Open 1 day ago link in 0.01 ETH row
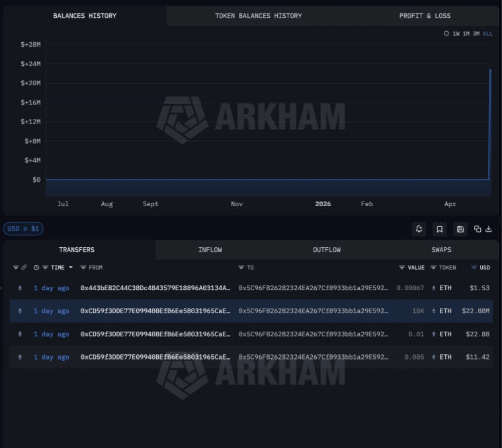The image size is (502, 448). tap(51, 334)
